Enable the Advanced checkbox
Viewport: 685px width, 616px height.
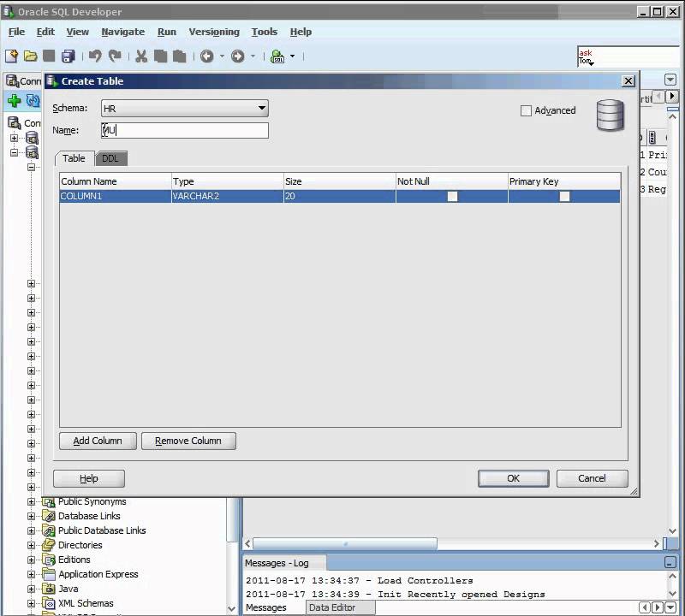tap(526, 111)
